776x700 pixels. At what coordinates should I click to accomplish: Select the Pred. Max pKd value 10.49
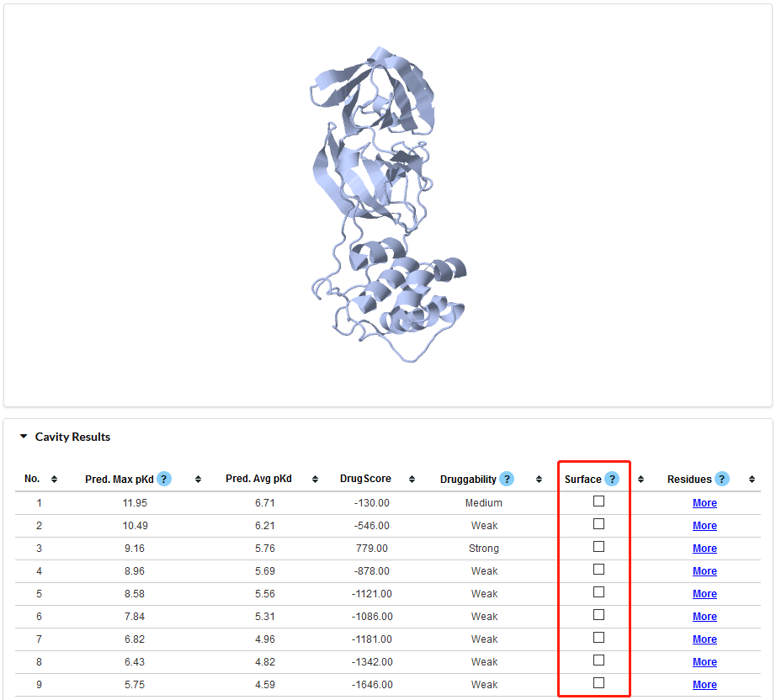[136, 526]
